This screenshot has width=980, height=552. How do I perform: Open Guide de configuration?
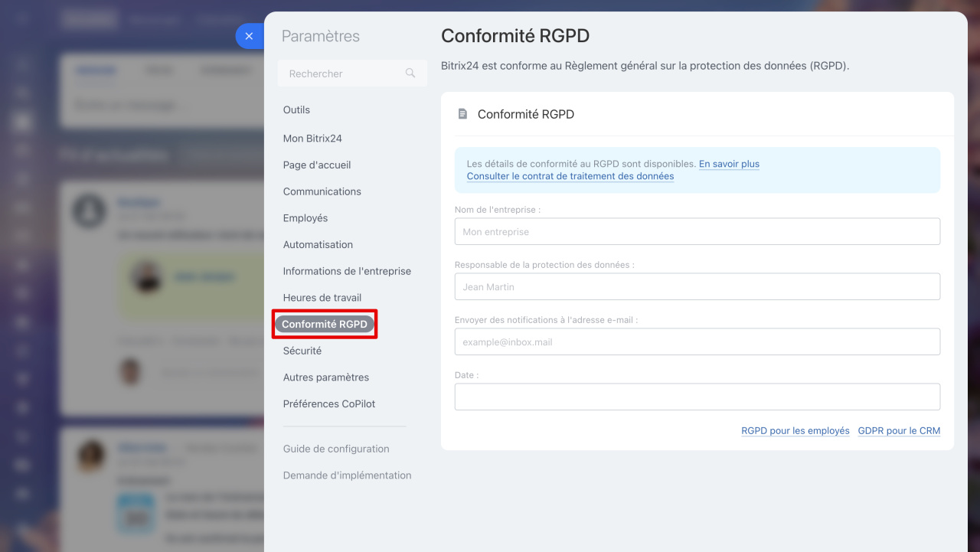click(x=336, y=449)
